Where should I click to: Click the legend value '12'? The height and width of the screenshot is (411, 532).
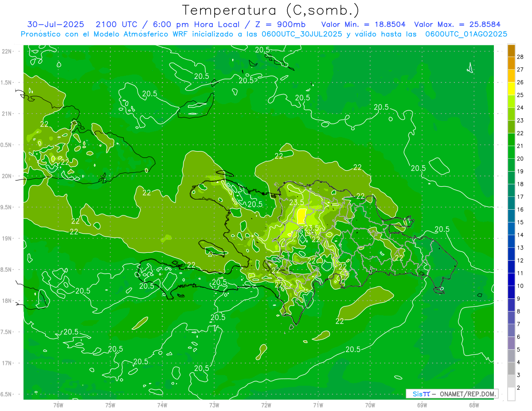(x=520, y=260)
